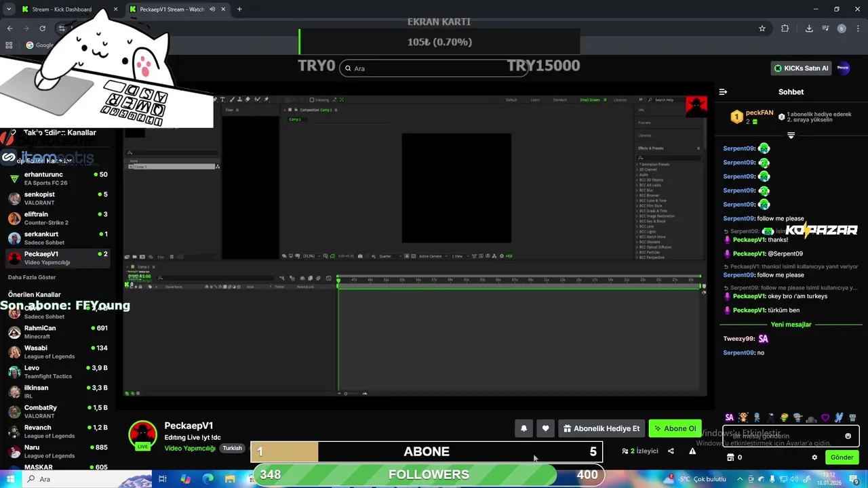The height and width of the screenshot is (488, 868).
Task: Click the Kick search field labeled Ara
Action: [434, 68]
